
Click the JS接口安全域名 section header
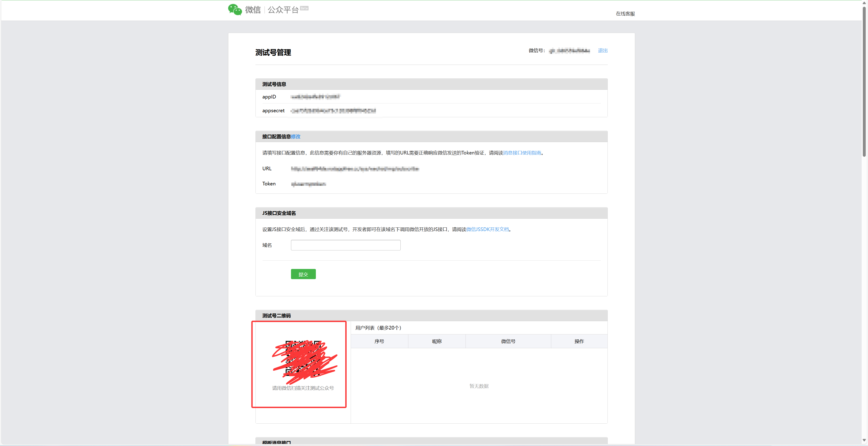[279, 213]
